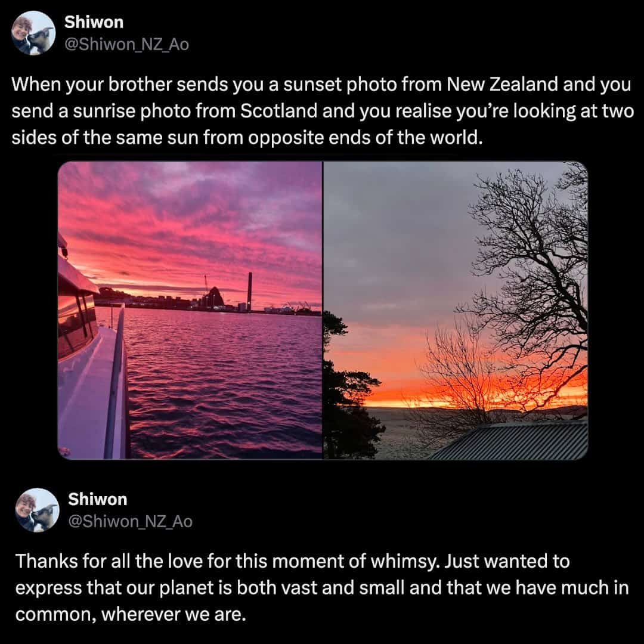
Task: Open the New Zealand sunset photo over water
Action: [x=190, y=310]
